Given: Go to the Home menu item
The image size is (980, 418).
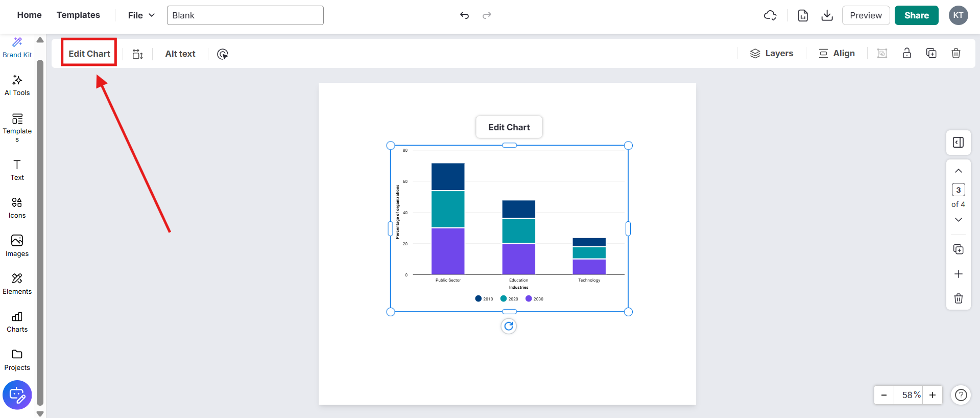Looking at the screenshot, I should coord(29,15).
